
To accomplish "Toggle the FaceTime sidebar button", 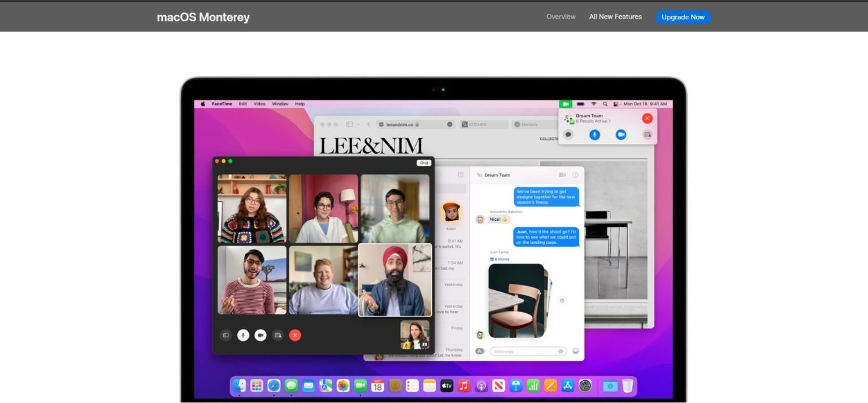I will [x=226, y=335].
